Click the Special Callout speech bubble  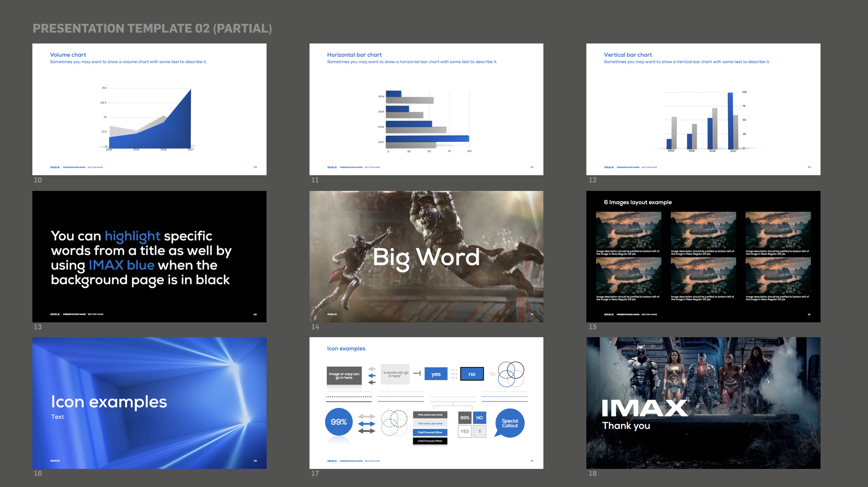[x=510, y=423]
